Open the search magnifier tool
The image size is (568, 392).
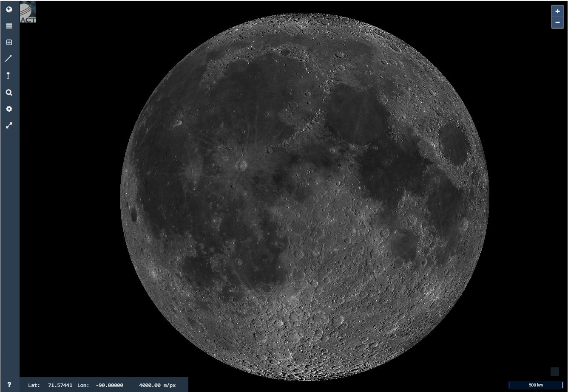[x=9, y=93]
